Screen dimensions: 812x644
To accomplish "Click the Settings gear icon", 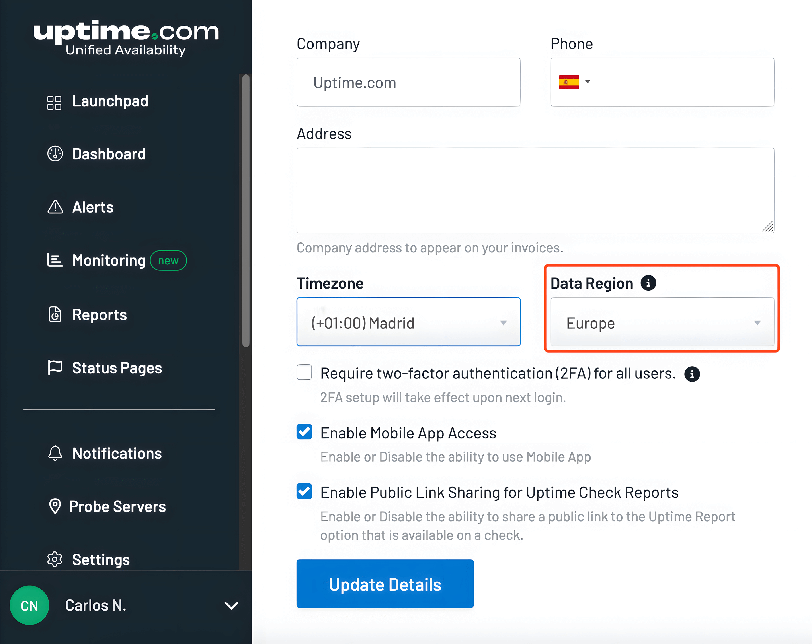I will coord(55,559).
